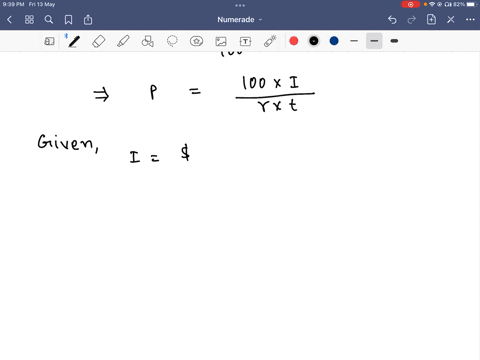Open the Elements sticker tool
This screenshot has height=360, width=480.
tap(196, 41)
